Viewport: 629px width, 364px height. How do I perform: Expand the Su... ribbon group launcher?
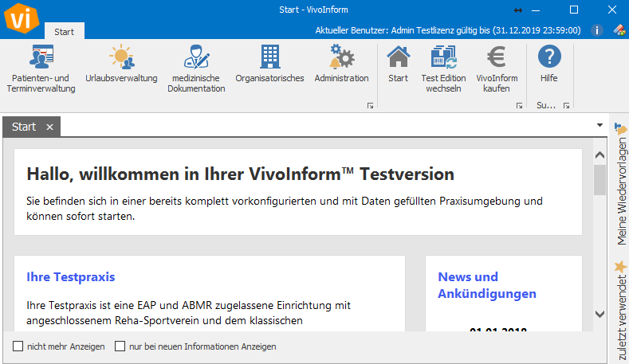coord(567,106)
